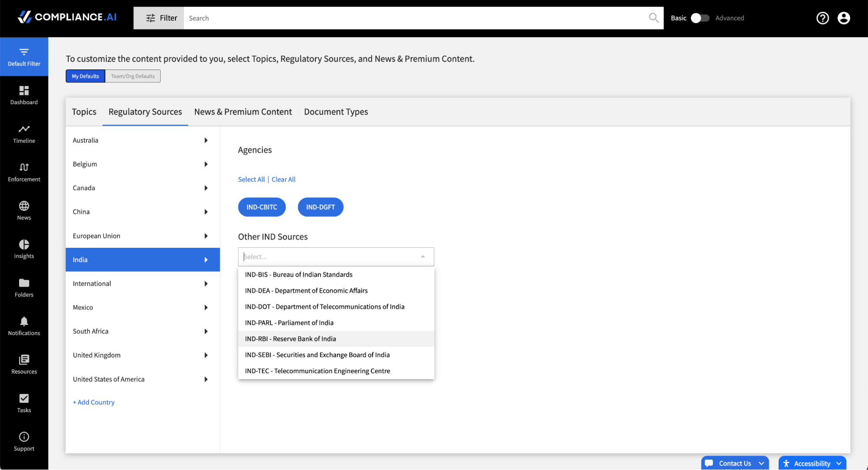Switch to My Defaults
This screenshot has width=868, height=470.
[x=85, y=76]
